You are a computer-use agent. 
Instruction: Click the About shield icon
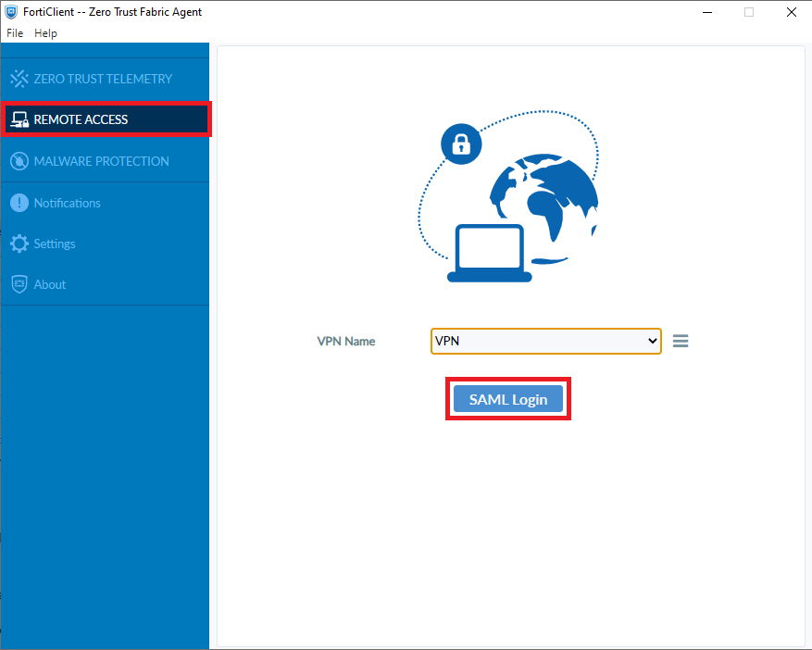(x=19, y=284)
